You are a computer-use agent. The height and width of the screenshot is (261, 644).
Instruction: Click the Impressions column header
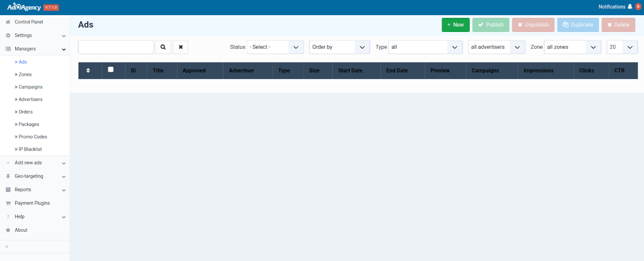(x=538, y=71)
